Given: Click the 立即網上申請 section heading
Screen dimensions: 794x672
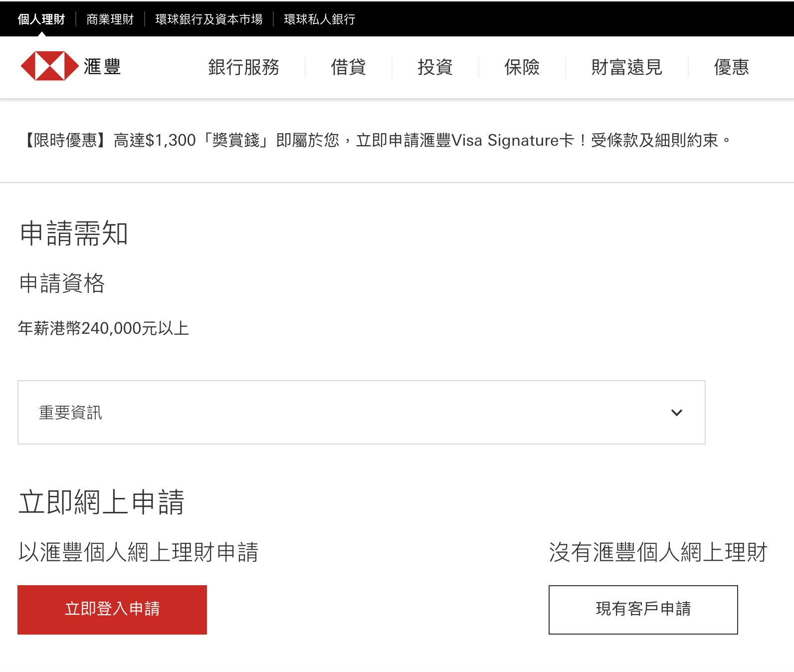Looking at the screenshot, I should pyautogui.click(x=102, y=502).
